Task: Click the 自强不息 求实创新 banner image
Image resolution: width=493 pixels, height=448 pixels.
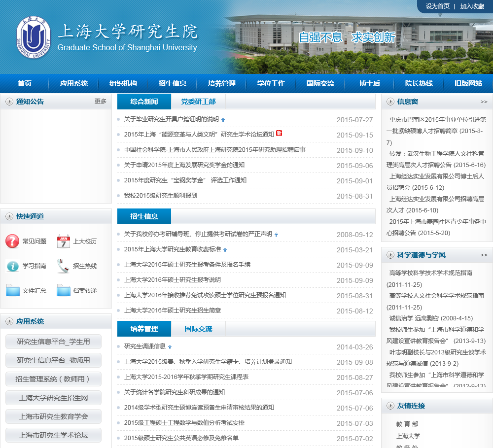Action: click(347, 37)
